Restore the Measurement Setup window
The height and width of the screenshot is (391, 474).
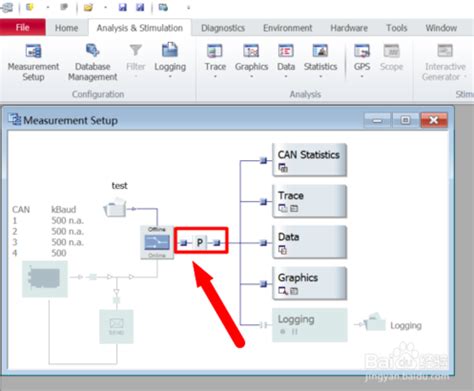pos(405,120)
